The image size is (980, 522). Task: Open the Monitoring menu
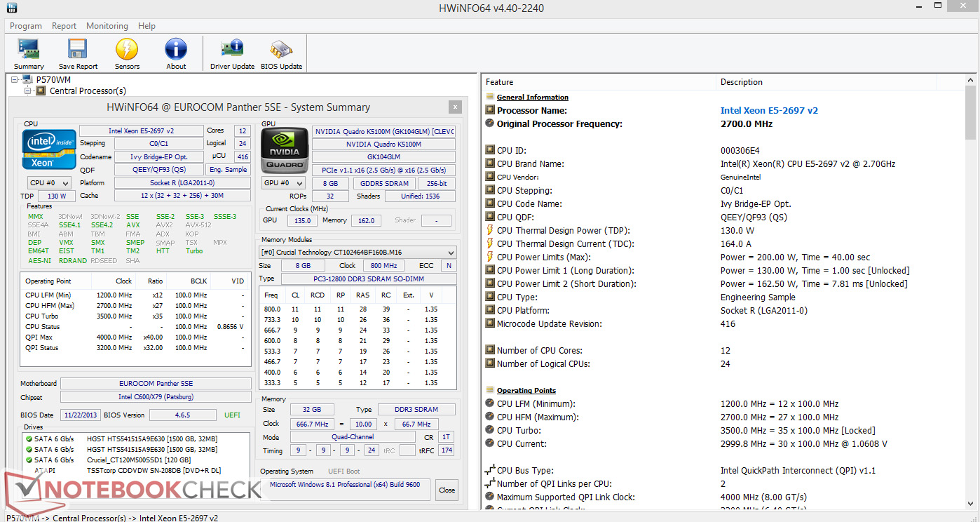(107, 26)
